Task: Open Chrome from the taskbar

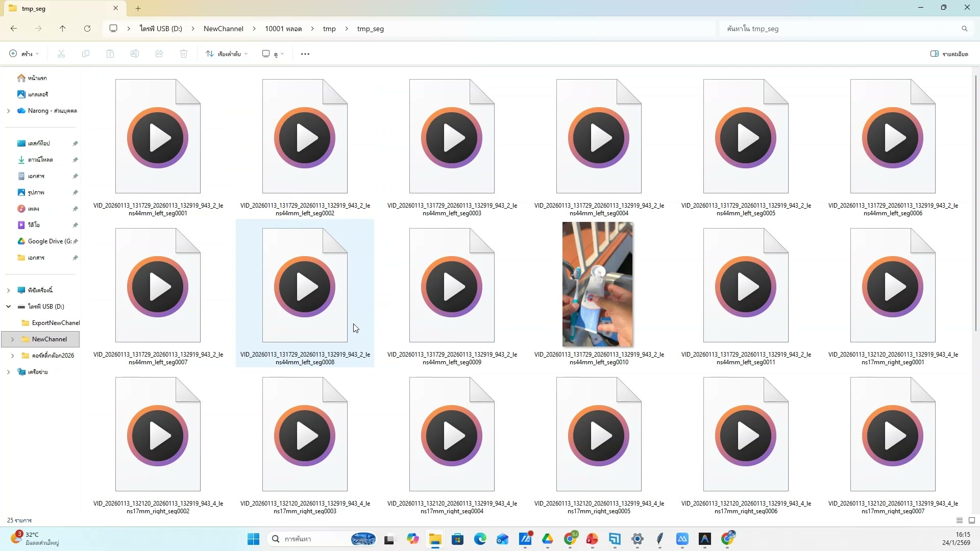Action: 571,539
